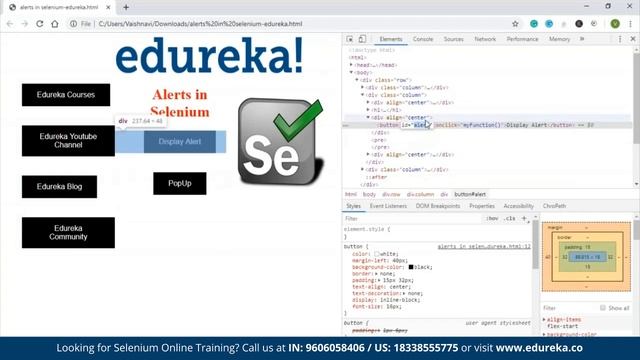Open Chrome three-dot menu
640x360 pixels.
click(631, 24)
